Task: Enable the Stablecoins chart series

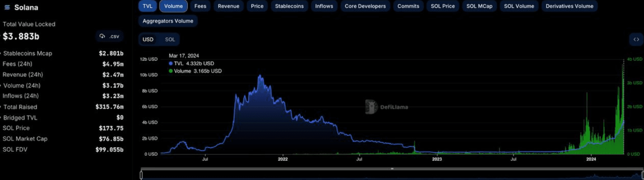Action: [x=289, y=6]
